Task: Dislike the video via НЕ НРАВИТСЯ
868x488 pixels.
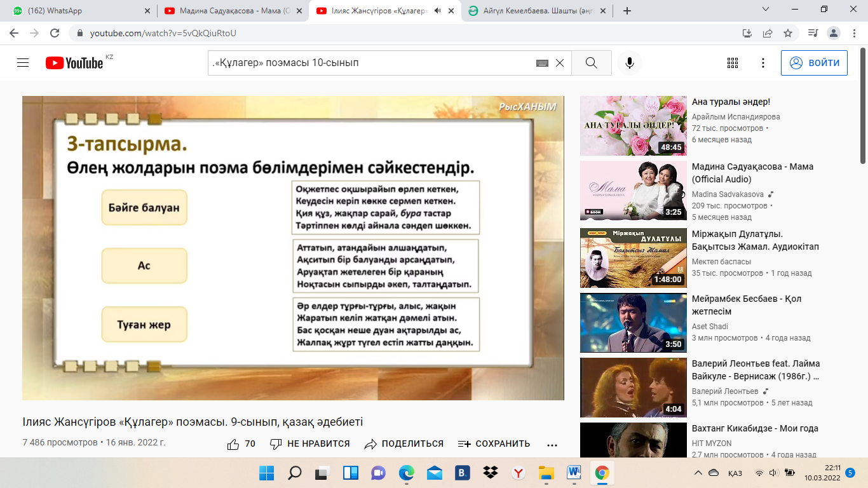Action: [x=310, y=444]
